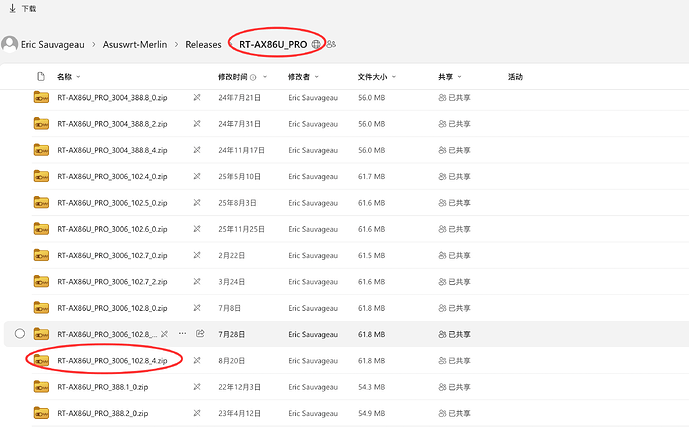Click zip icon of 3004_388.8_2.zip
This screenshot has width=689, height=428.
pos(41,123)
